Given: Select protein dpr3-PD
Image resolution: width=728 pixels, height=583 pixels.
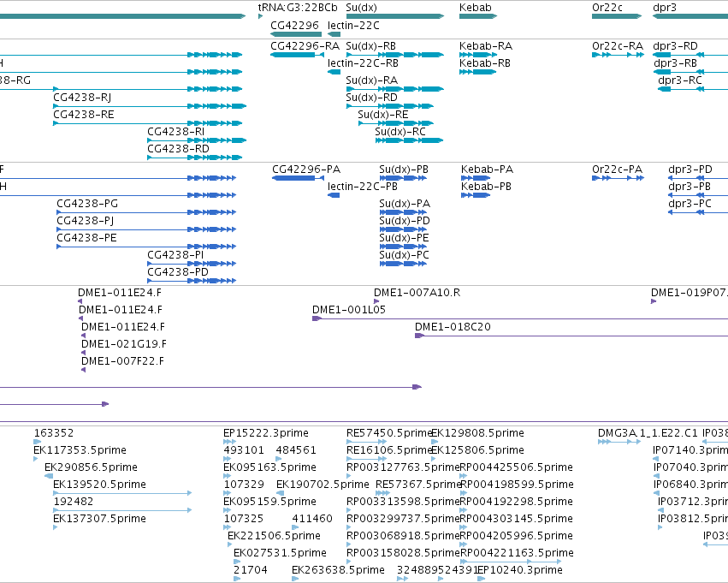Looking at the screenshot, I should point(698,178).
